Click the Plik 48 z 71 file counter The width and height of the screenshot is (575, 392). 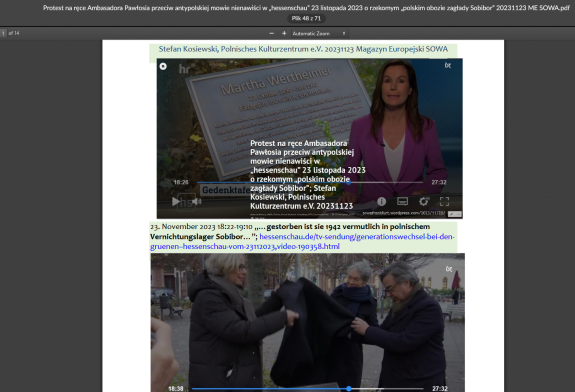(x=306, y=18)
